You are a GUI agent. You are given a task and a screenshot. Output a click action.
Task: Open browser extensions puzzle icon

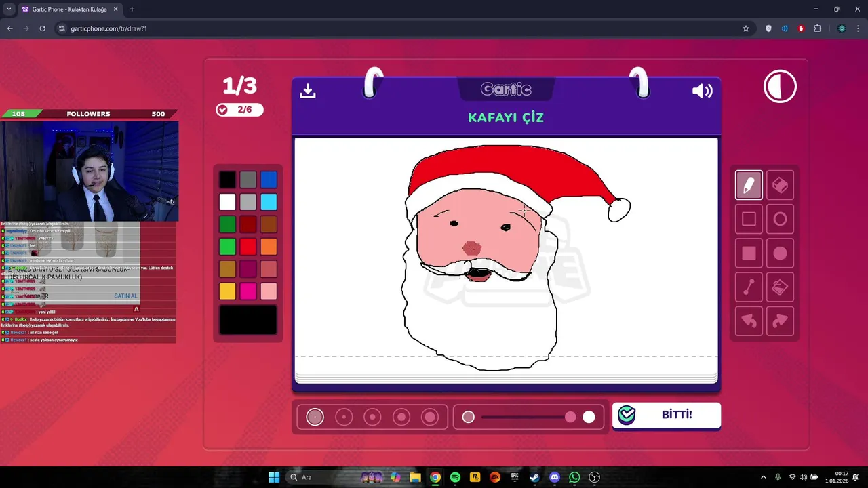point(817,28)
